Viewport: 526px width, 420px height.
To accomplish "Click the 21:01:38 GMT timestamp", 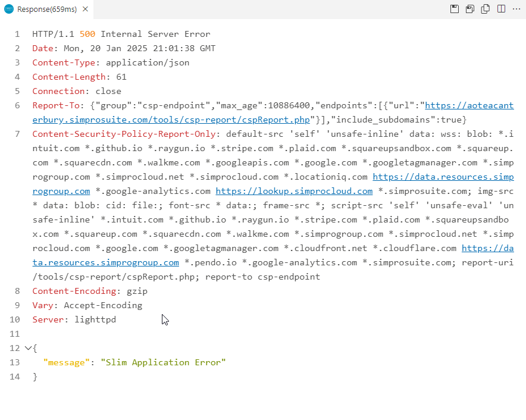I will coord(184,48).
